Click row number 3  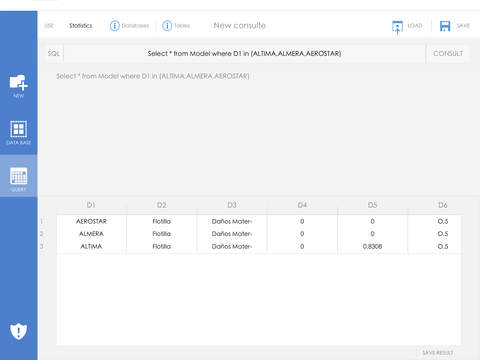point(42,246)
